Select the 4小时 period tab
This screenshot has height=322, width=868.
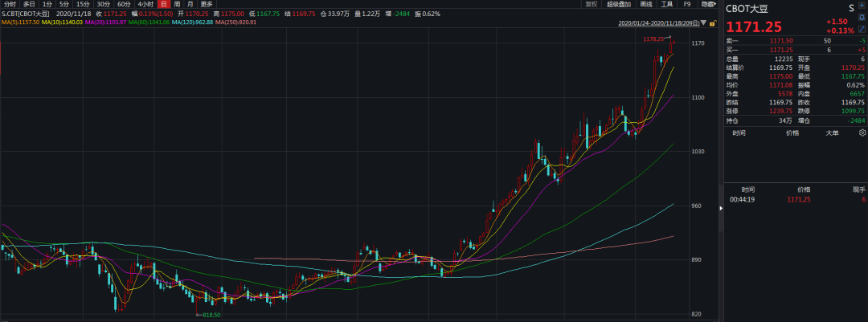click(145, 5)
